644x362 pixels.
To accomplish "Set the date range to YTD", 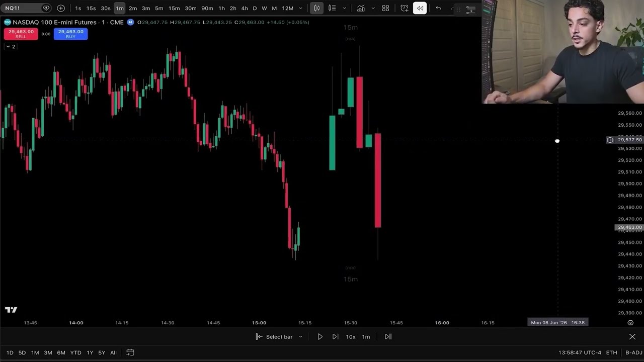I will pyautogui.click(x=76, y=353).
